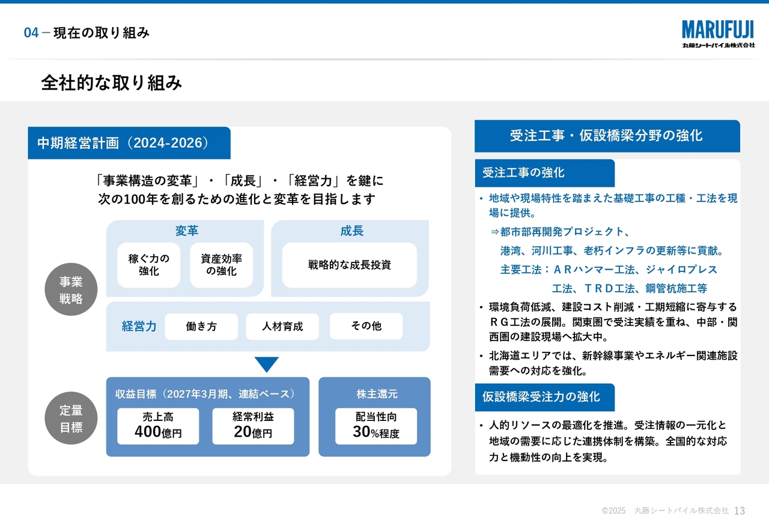Select the 仮設橋梁受注力の強化 section header
The image size is (769, 532).
point(544,397)
